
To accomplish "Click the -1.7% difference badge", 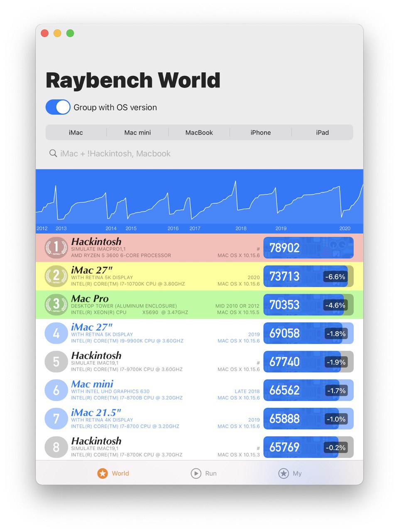I will pos(336,390).
